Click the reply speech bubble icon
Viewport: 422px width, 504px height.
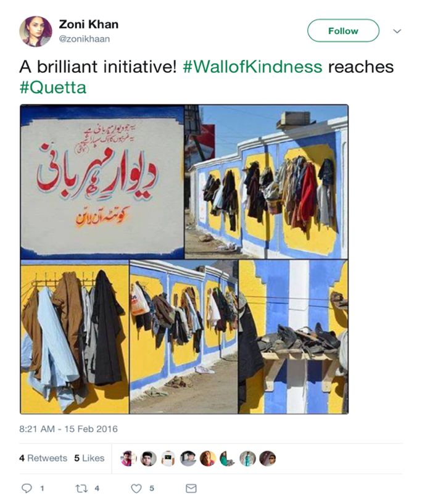27,488
